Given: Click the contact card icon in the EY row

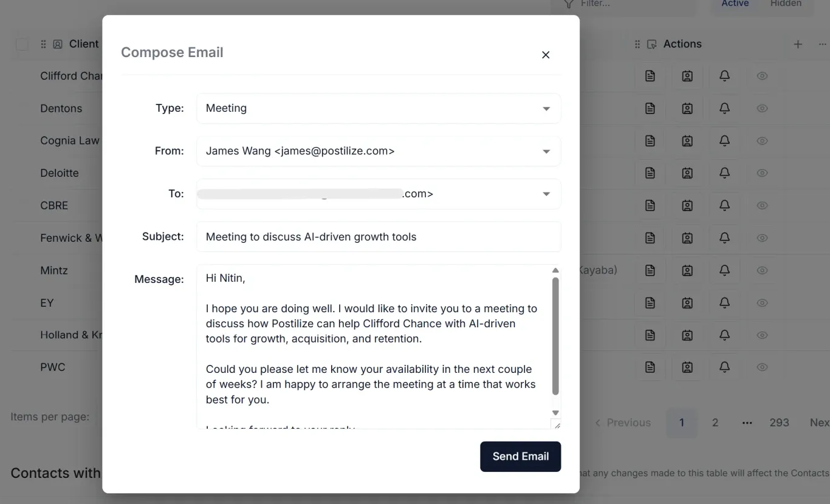Looking at the screenshot, I should coord(687,302).
